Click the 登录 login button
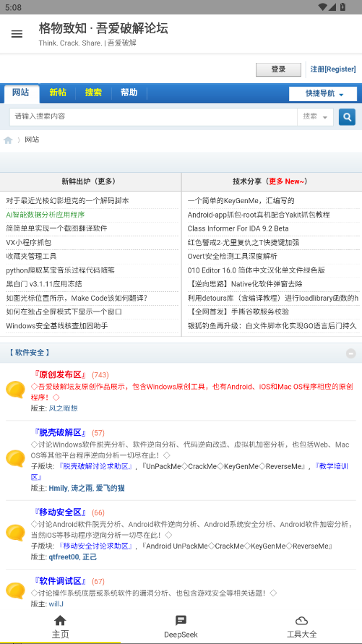362x644 pixels. tap(278, 69)
